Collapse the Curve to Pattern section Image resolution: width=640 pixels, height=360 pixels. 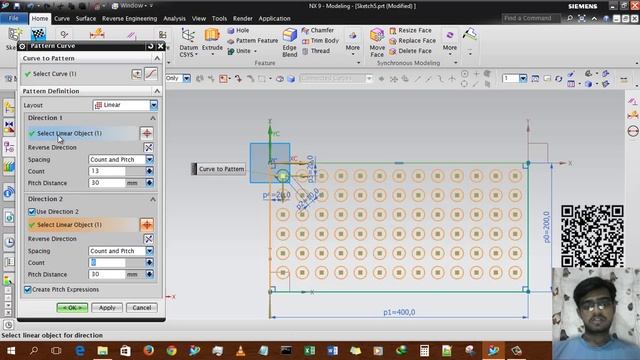[x=157, y=58]
